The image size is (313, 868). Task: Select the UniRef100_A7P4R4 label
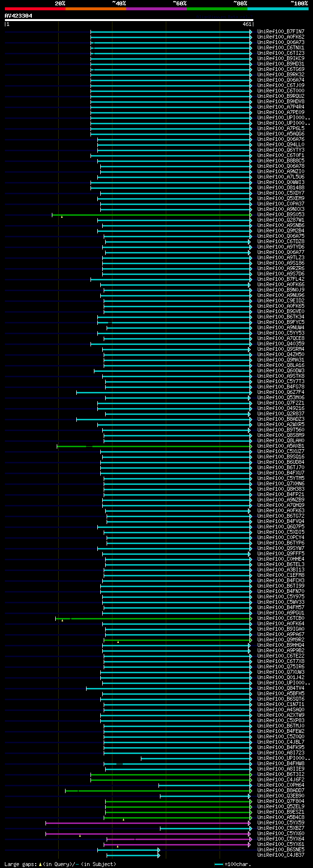point(281,107)
